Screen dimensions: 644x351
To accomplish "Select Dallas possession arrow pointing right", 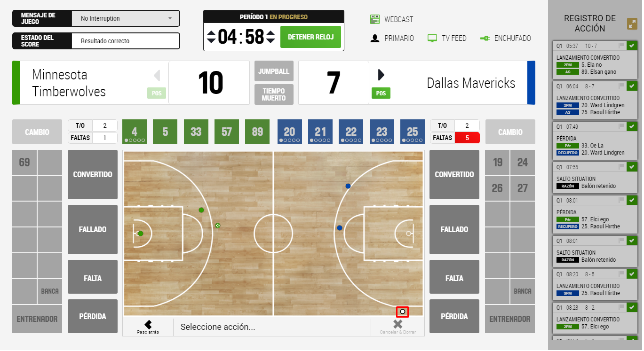I will tap(381, 75).
